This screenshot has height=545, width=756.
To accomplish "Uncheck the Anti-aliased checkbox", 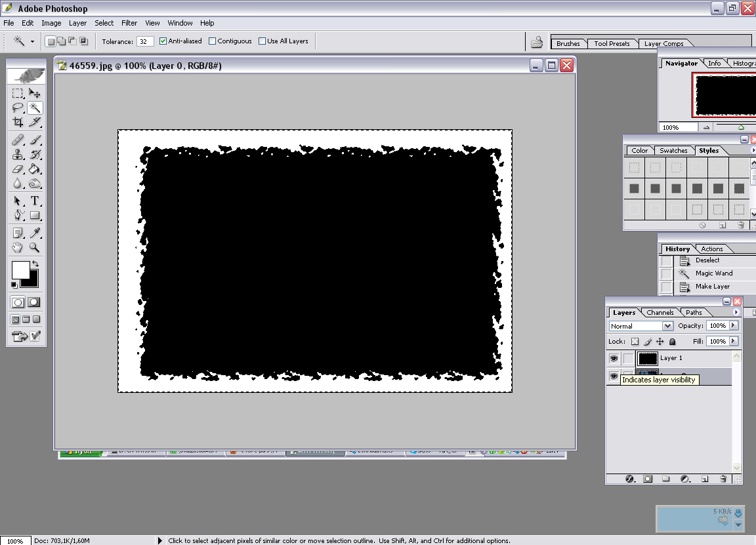I will [163, 41].
